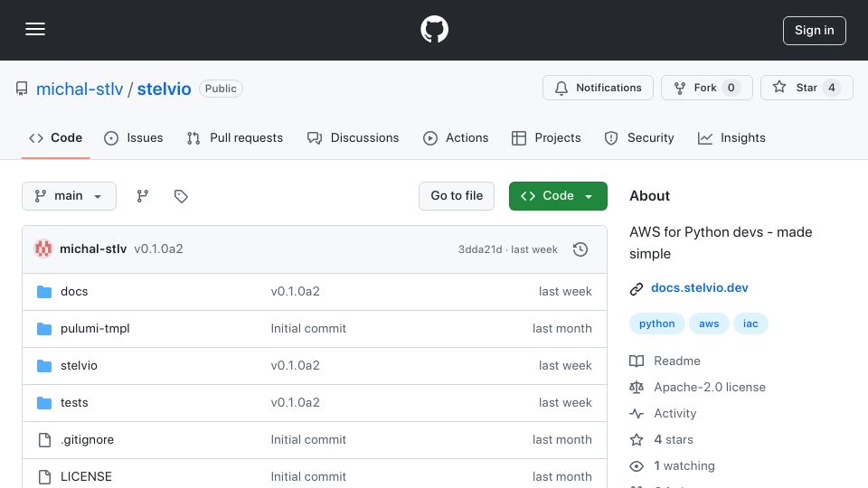Click the docs folder icon
868x488 pixels.
click(x=44, y=292)
